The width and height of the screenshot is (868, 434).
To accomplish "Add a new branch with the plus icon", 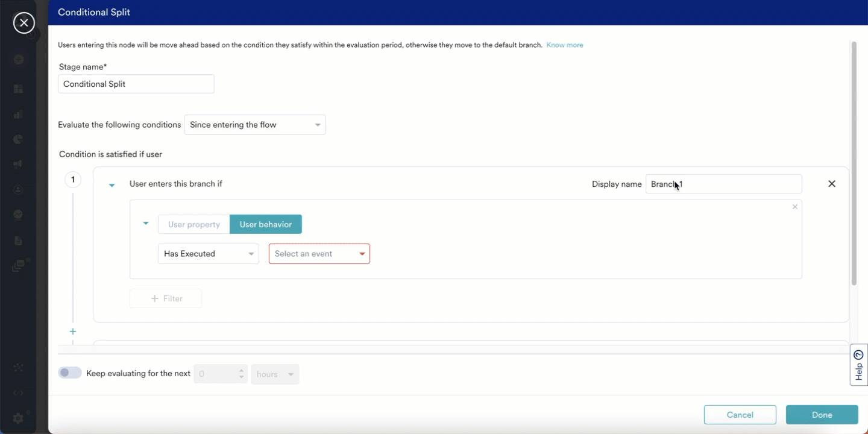I will point(73,332).
